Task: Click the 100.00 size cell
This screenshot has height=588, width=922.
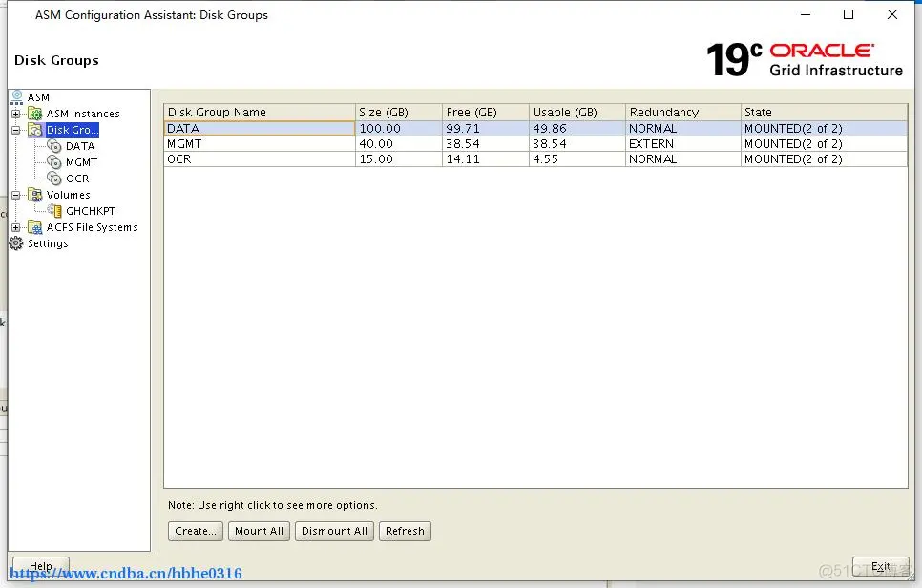Action: (399, 128)
